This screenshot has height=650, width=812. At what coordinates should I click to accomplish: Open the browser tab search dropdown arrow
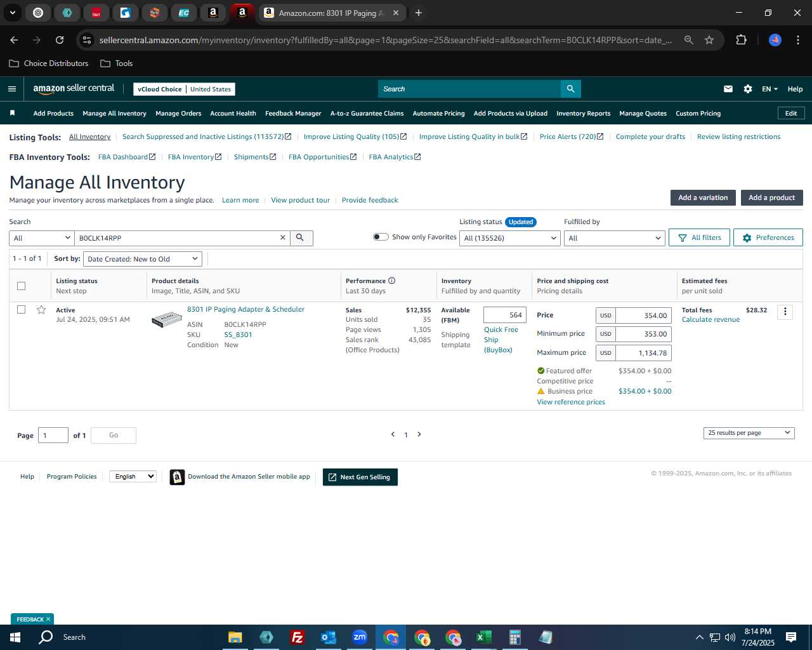pyautogui.click(x=12, y=13)
